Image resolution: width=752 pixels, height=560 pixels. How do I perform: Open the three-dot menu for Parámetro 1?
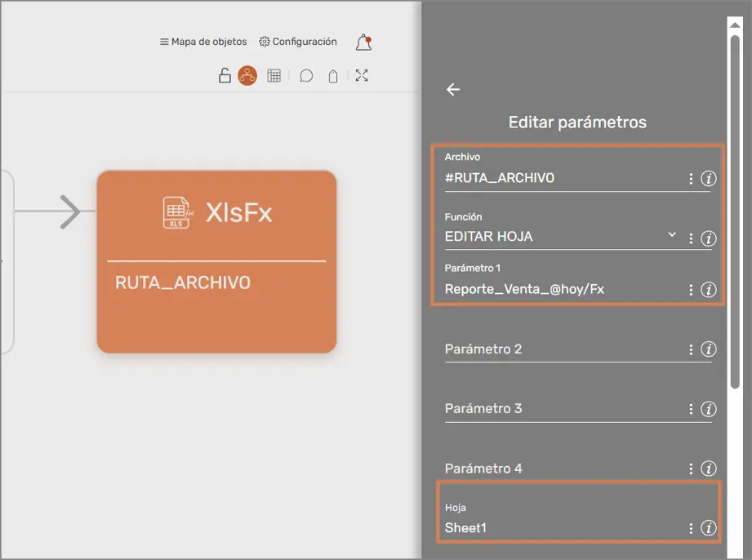(x=691, y=290)
